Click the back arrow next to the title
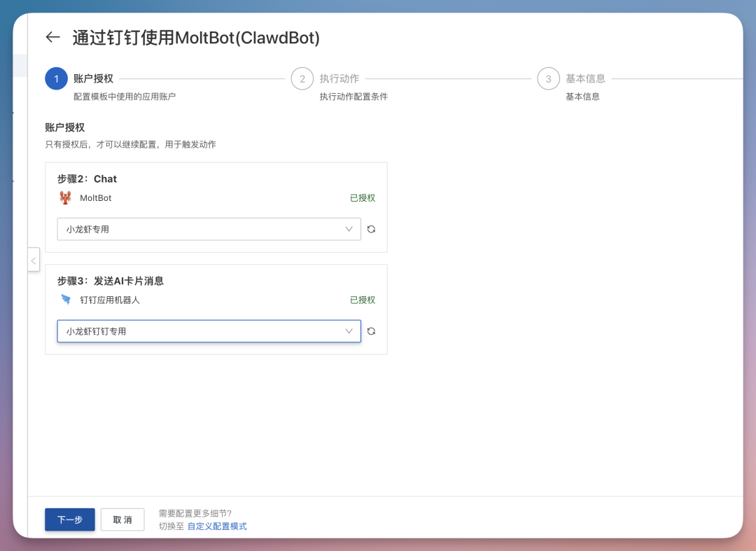This screenshot has width=756, height=551. coord(52,38)
